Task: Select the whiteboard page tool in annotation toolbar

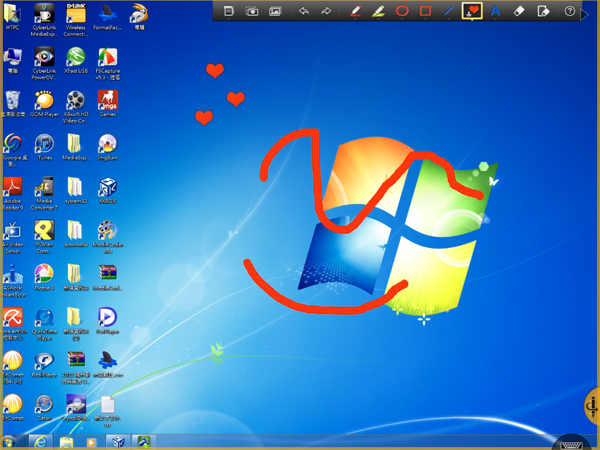Action: (228, 11)
